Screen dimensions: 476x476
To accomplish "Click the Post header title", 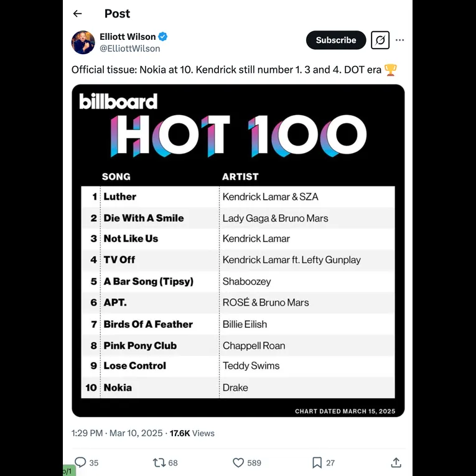I will [x=118, y=14].
